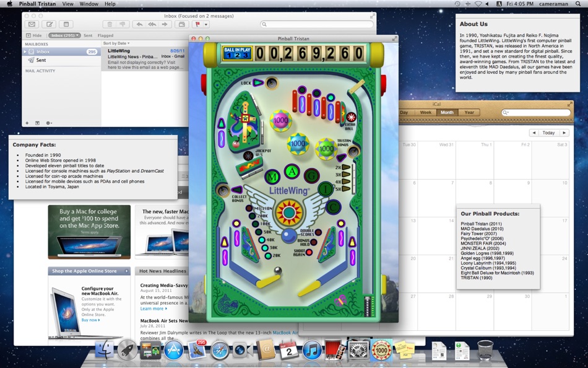Viewport: 588px width, 368px height.
Task: Click the left yellow flipper in pinball
Action: tap(269, 281)
